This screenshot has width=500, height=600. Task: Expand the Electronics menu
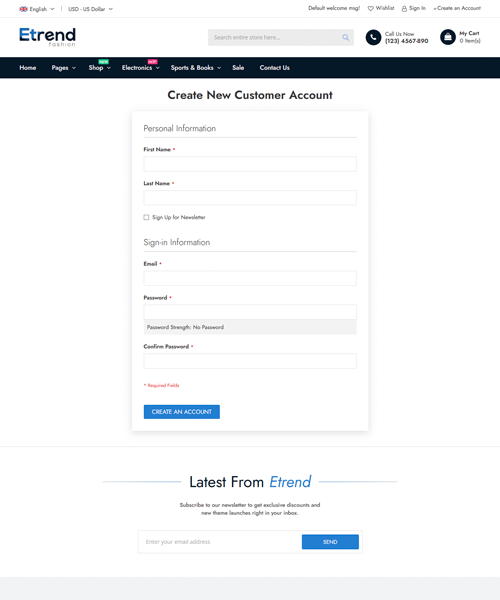click(140, 68)
